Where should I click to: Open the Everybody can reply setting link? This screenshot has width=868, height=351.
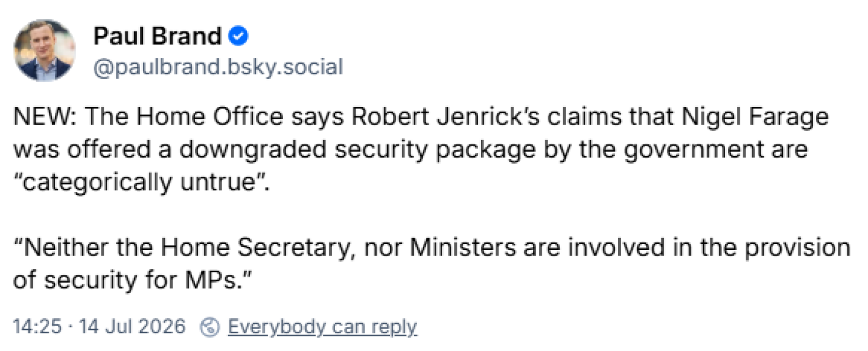pyautogui.click(x=322, y=326)
